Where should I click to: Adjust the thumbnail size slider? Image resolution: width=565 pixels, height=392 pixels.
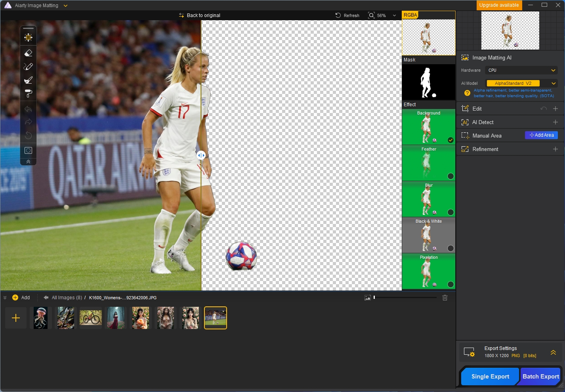point(374,297)
